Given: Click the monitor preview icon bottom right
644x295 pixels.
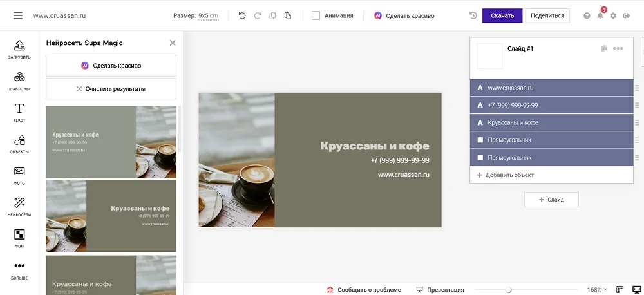Looking at the screenshot, I should point(637,290).
